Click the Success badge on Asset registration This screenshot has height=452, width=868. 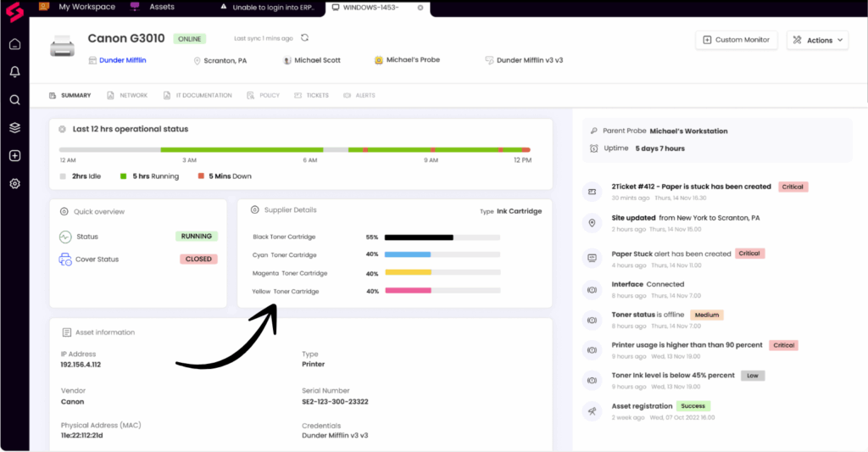tap(693, 406)
